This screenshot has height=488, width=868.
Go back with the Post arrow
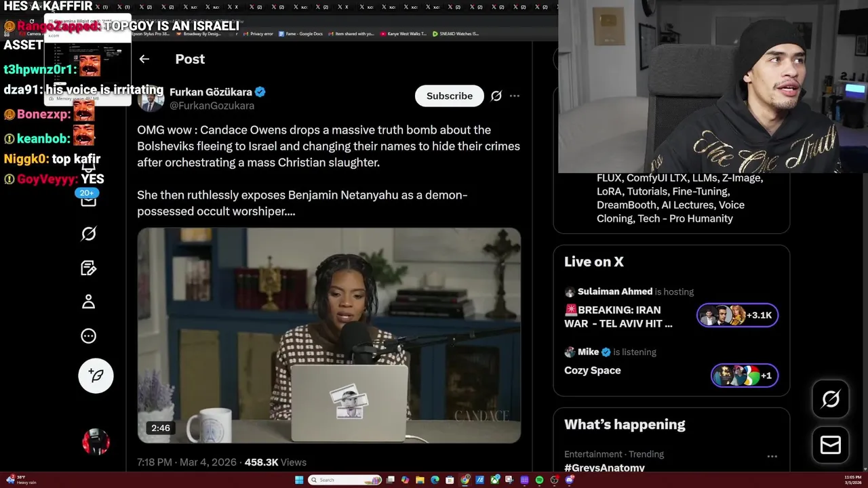click(x=144, y=59)
